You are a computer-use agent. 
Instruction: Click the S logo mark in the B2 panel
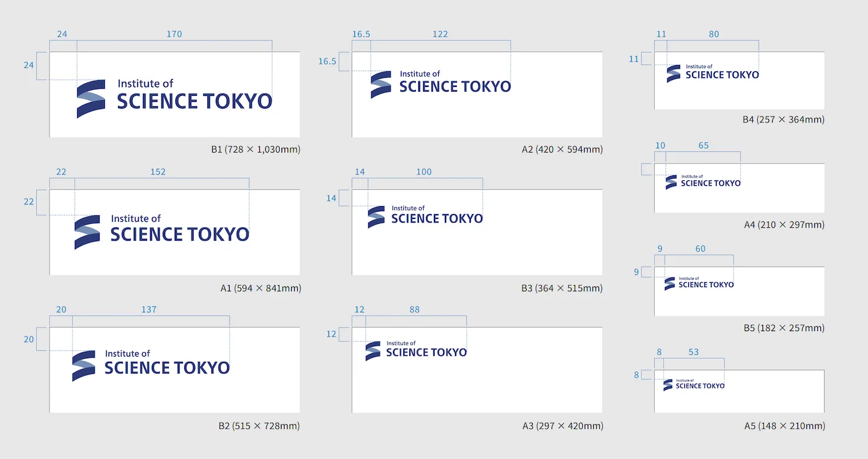[83, 366]
